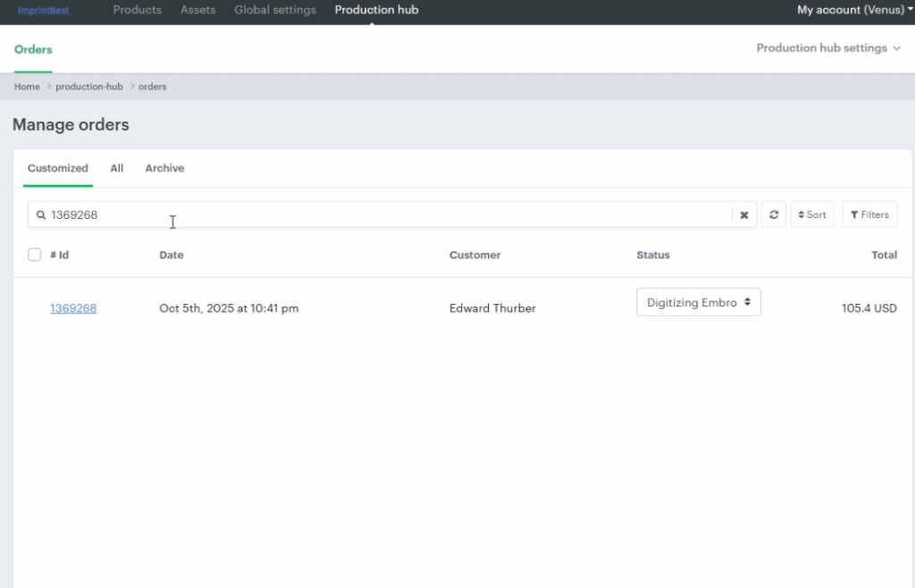The width and height of the screenshot is (915, 588).
Task: Click the ImprintNext logo
Action: pos(43,11)
